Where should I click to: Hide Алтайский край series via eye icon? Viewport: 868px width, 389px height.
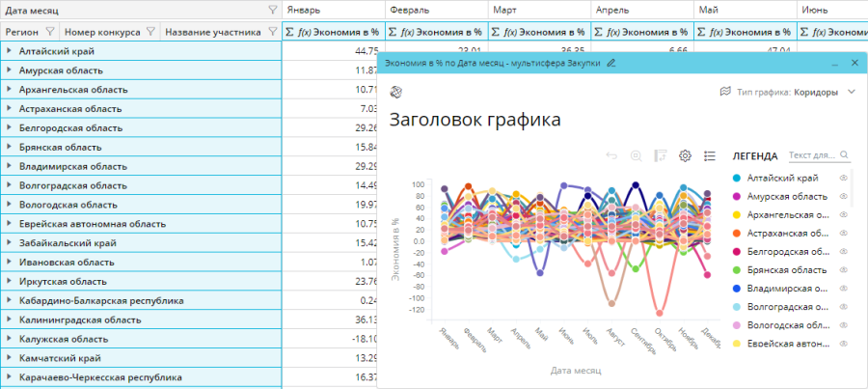tap(843, 178)
